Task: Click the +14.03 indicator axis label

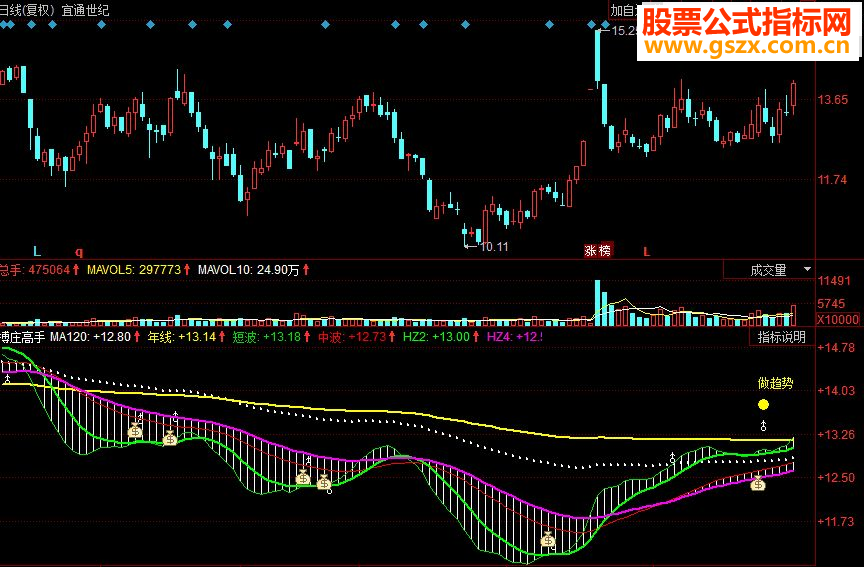Action: [x=836, y=391]
